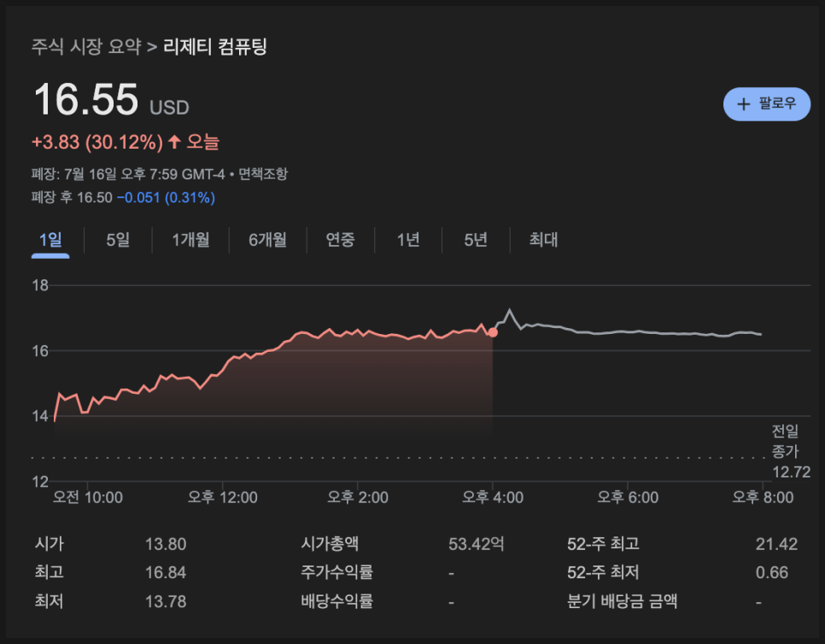This screenshot has height=644, width=825.
Task: Click the 오후 4:00 time axis label
Action: tap(493, 497)
